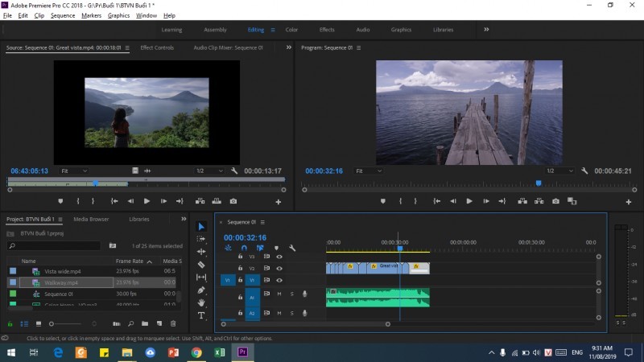This screenshot has width=644, height=362.
Task: Click Program timecode 00:00:32:16
Action: click(324, 171)
